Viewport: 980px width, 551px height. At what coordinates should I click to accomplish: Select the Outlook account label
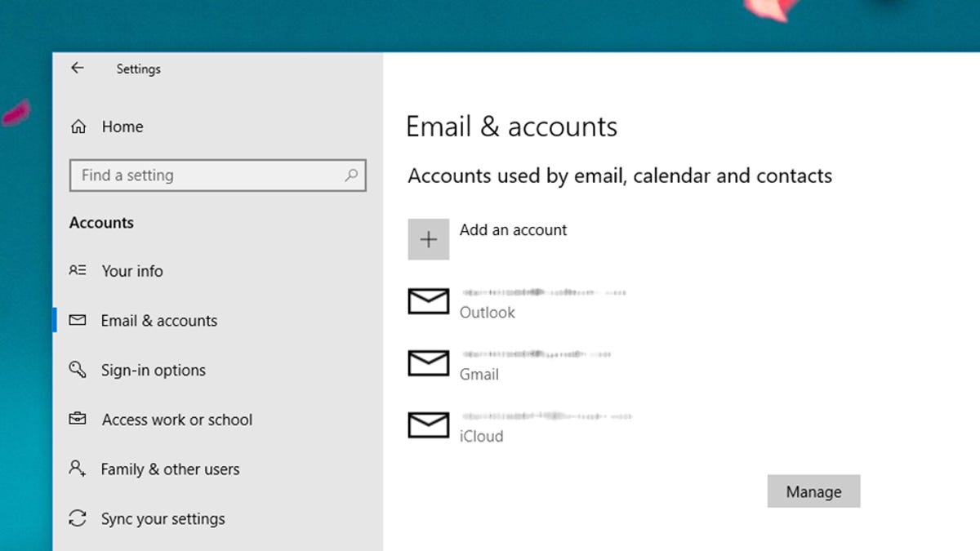point(488,313)
